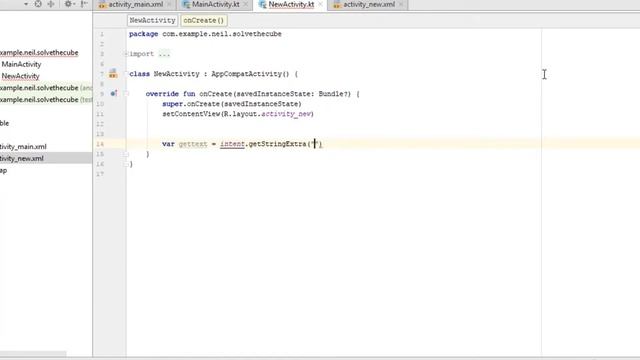Collapse the onCreate function fold marker
Screen dimensions: 640x360
click(x=126, y=94)
